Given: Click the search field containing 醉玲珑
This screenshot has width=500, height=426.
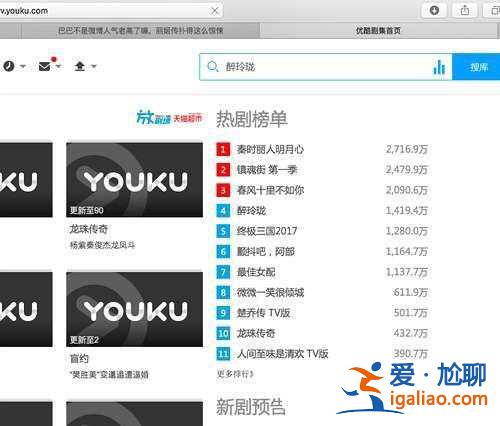Looking at the screenshot, I should point(326,67).
